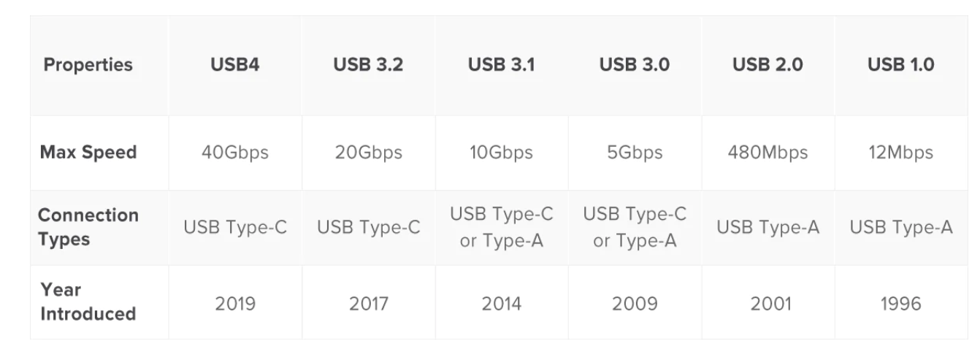Select the 480Mbps speed cell
The width and height of the screenshot is (980, 352).
pos(767,153)
